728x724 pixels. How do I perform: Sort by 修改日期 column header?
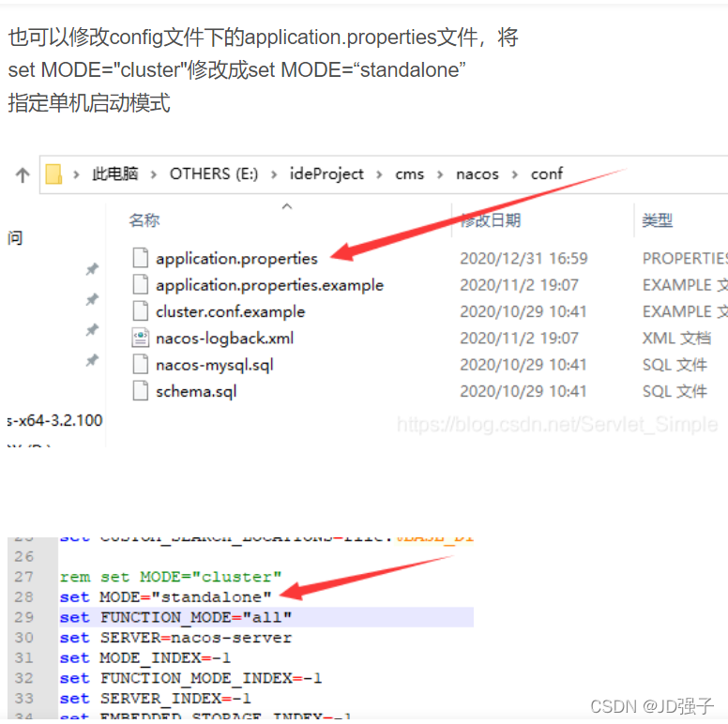[x=491, y=220]
